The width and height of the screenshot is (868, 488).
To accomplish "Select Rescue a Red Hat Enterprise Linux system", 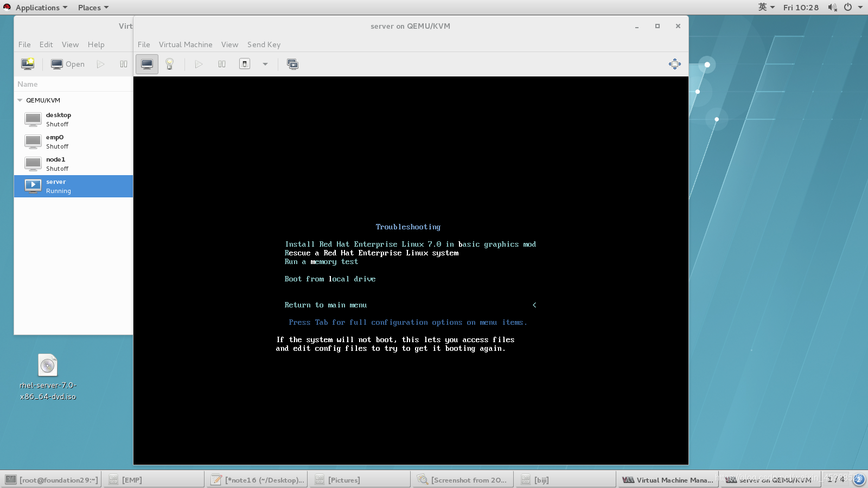I will point(372,253).
